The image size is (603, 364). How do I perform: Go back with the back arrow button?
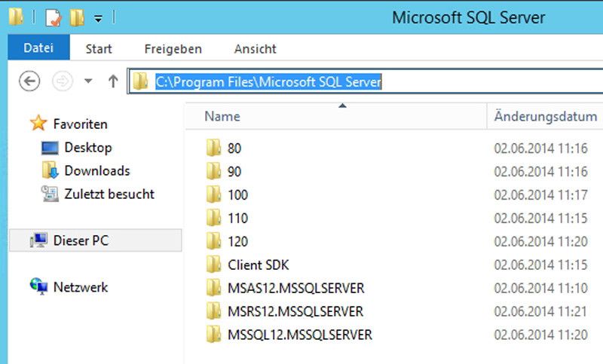click(x=29, y=81)
